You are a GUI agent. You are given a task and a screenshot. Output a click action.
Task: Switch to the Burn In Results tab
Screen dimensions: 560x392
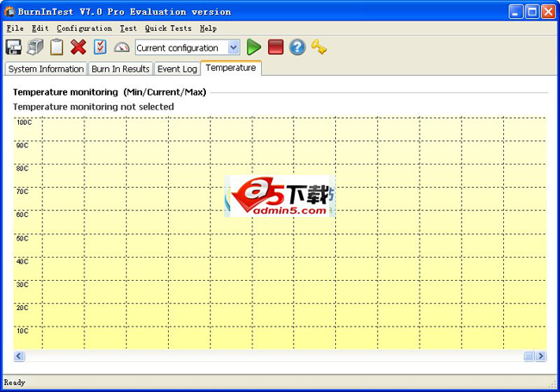pos(121,69)
